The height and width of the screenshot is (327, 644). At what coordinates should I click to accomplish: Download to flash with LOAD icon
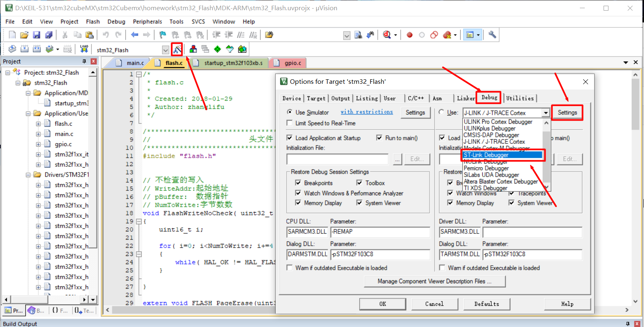(84, 49)
